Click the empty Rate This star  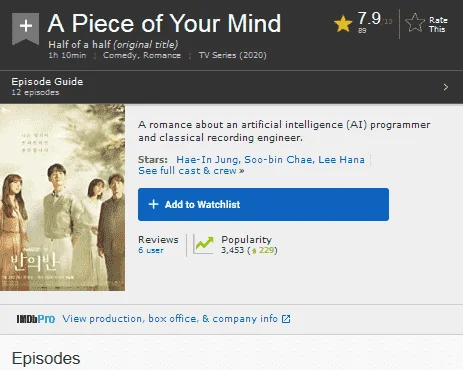tap(415, 23)
